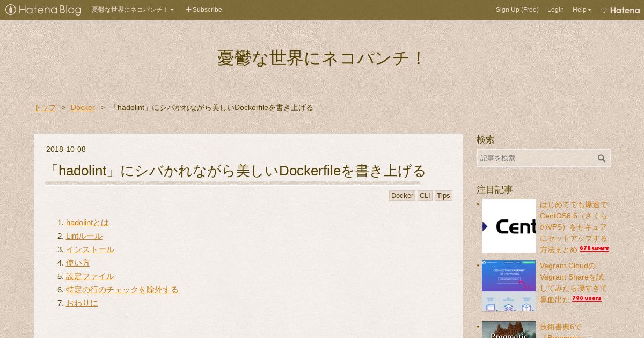Open the Hatena Blog logo in the top bar
Image resolution: width=644 pixels, height=338 pixels.
click(43, 10)
